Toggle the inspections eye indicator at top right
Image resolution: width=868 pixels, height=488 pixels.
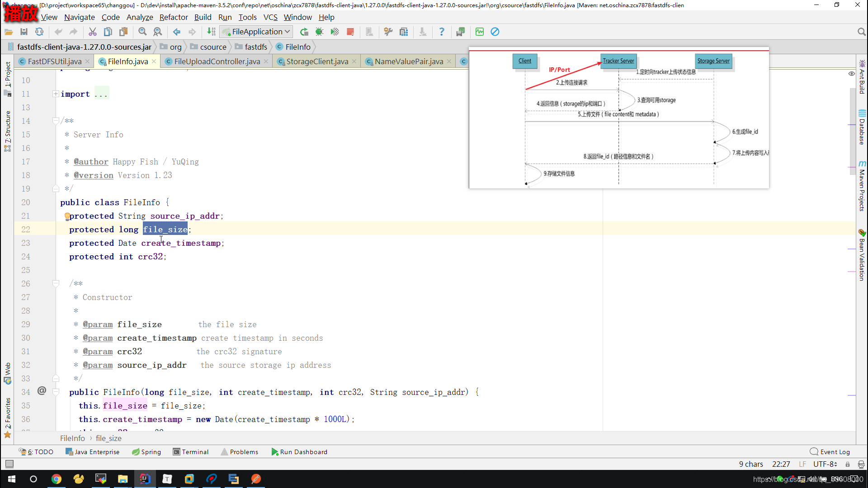(x=851, y=74)
